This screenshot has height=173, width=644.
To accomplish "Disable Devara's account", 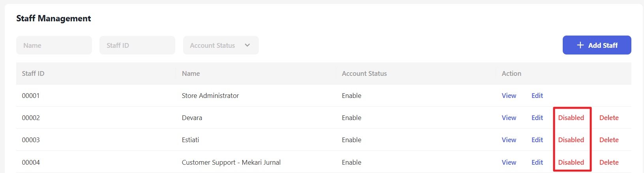I will point(571,118).
